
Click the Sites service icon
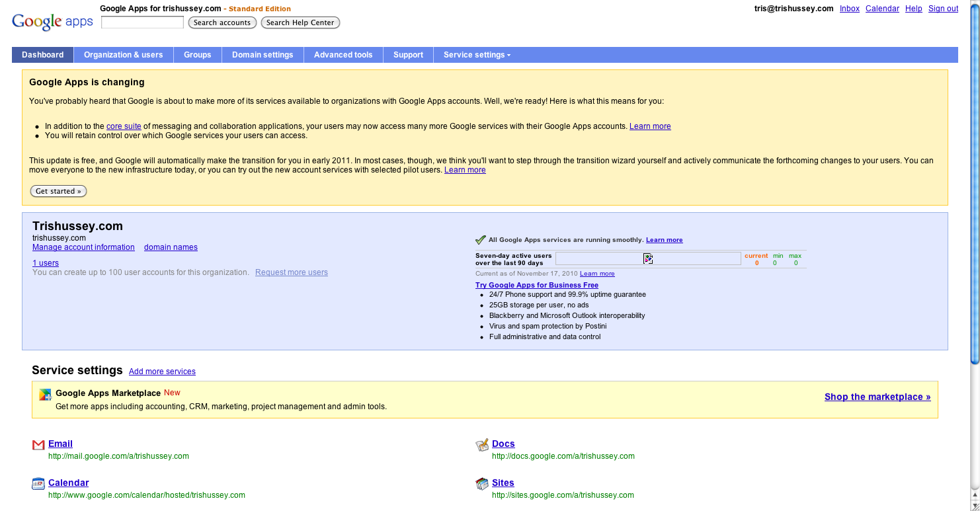[x=482, y=484]
